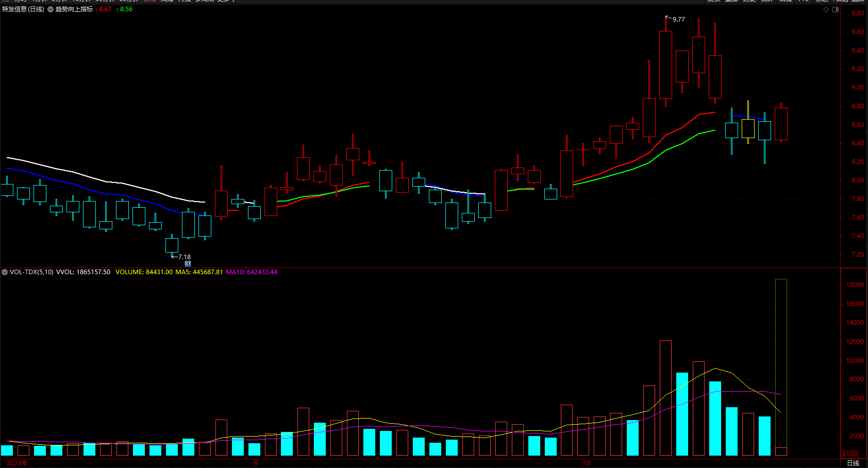
Task: Click the X100 volume unit label
Action: point(849,454)
